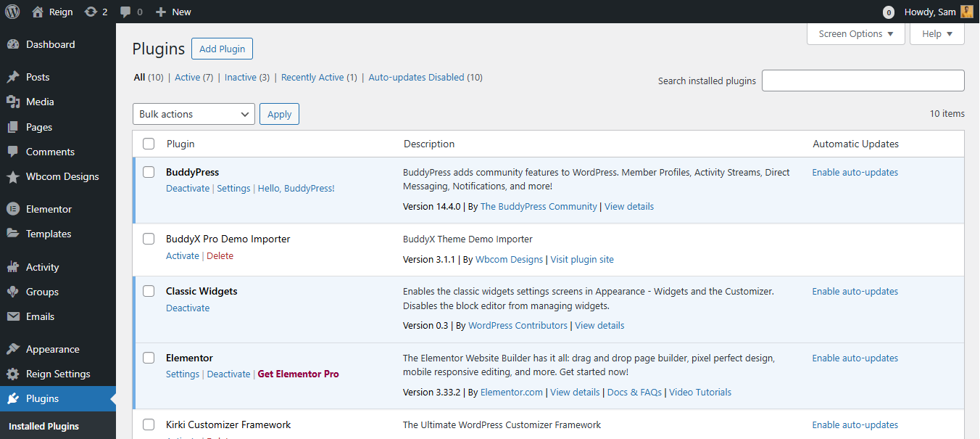
Task: Click the Wbcom Designs star icon
Action: click(x=13, y=176)
